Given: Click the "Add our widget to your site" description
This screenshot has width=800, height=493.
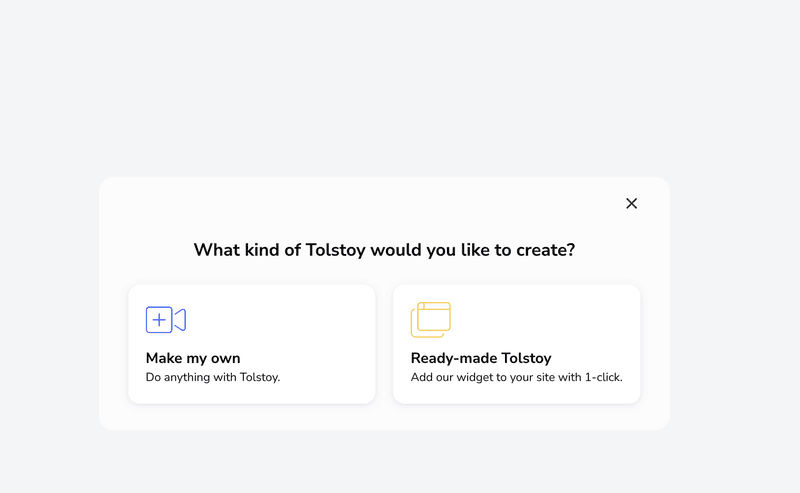Looking at the screenshot, I should pos(490,378).
